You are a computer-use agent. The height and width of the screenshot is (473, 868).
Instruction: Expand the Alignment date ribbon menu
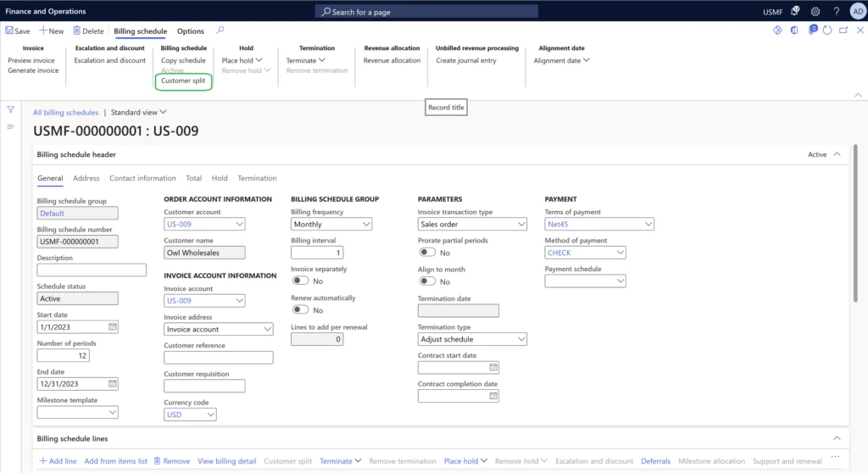click(x=561, y=60)
